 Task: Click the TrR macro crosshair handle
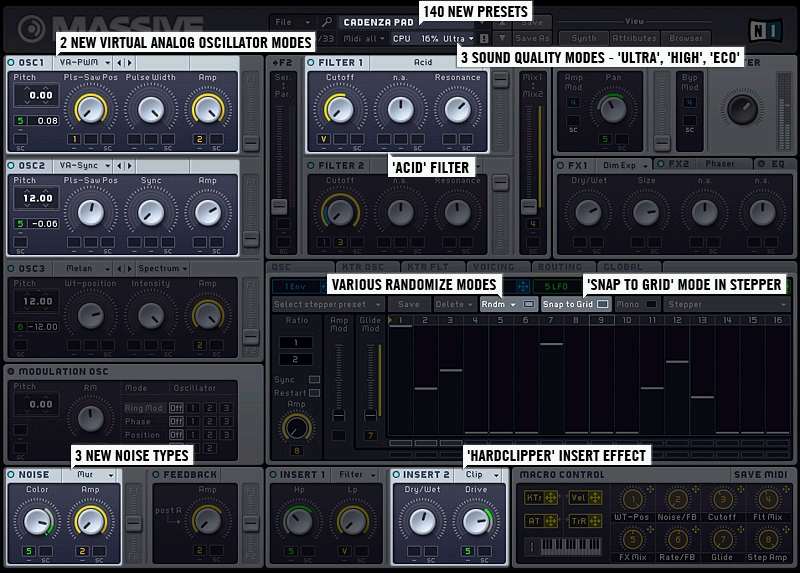pos(595,521)
